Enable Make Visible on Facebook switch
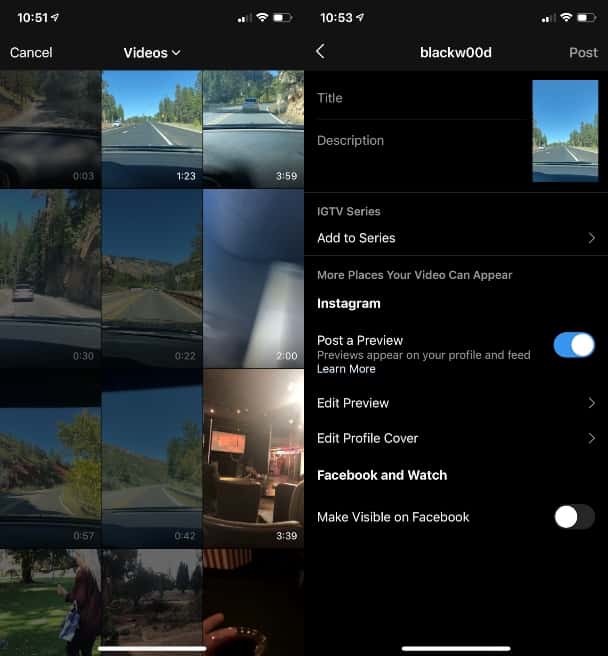Viewport: 608px width, 656px height. pyautogui.click(x=574, y=517)
